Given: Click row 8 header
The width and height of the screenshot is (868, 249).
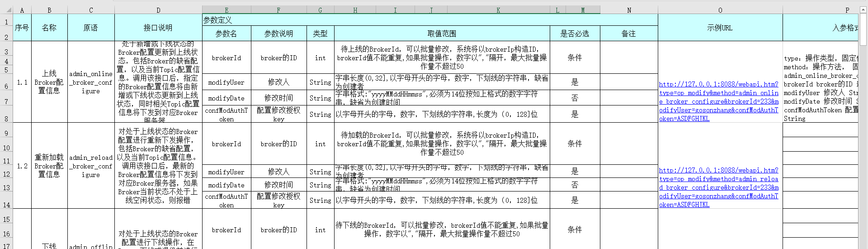Looking at the screenshot, I should click(6, 119).
